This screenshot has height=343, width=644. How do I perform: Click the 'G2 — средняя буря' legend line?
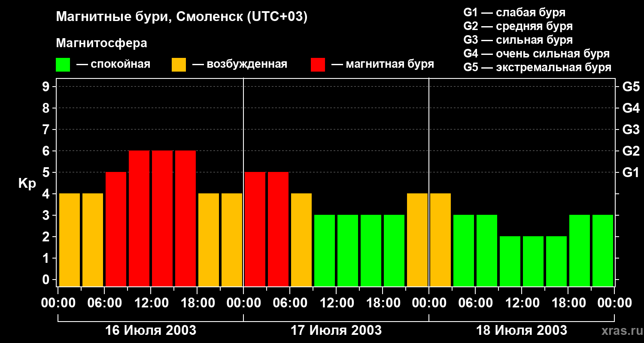[518, 26]
